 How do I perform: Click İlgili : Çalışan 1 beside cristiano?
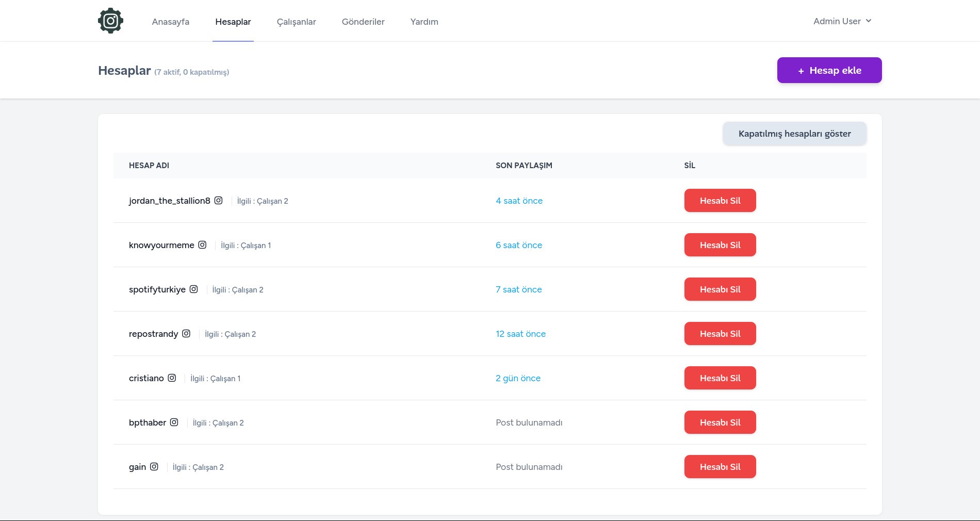pyautogui.click(x=216, y=379)
